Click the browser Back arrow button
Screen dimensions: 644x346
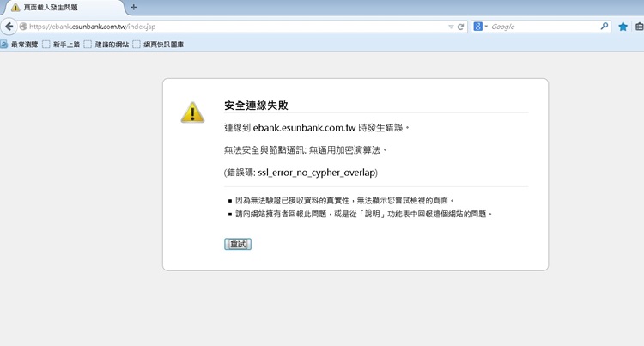pos(9,27)
